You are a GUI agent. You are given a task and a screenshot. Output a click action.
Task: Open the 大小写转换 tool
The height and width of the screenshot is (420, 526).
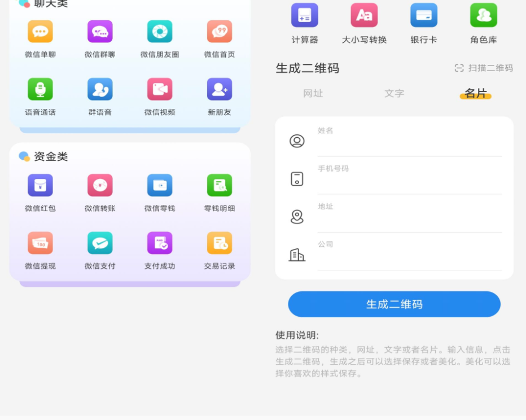coord(365,15)
